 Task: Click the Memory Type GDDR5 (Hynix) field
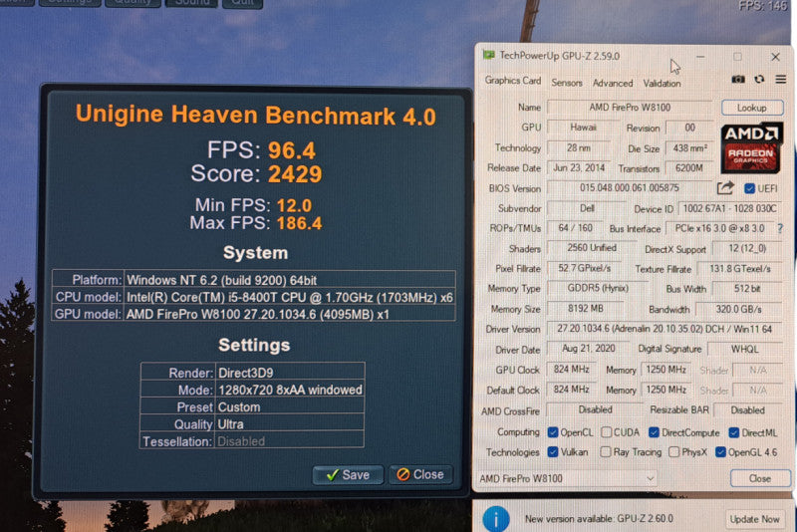click(598, 288)
